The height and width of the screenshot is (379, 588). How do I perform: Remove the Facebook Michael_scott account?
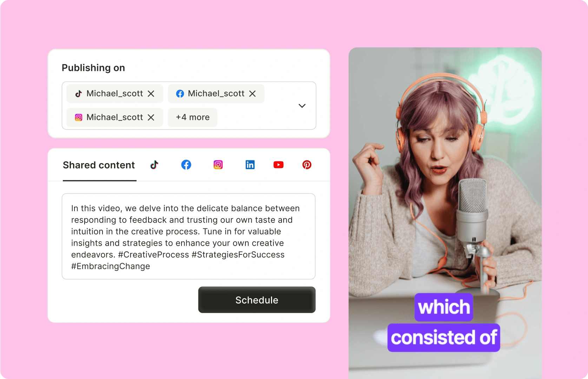[x=252, y=94]
